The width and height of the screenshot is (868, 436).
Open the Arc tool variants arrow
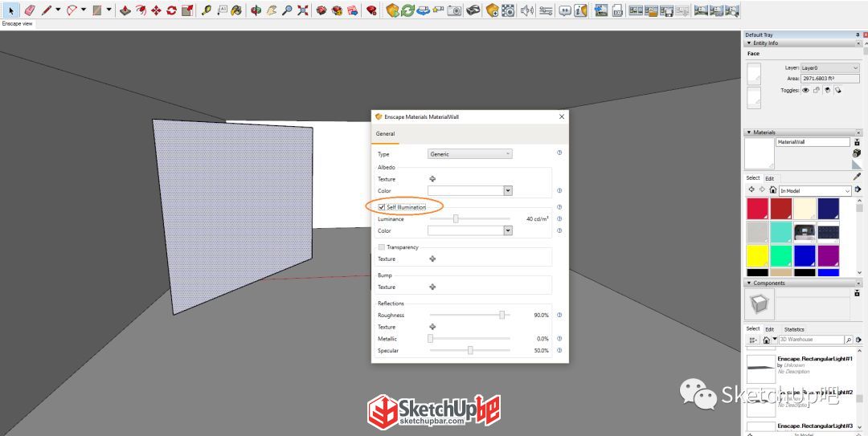click(x=84, y=10)
